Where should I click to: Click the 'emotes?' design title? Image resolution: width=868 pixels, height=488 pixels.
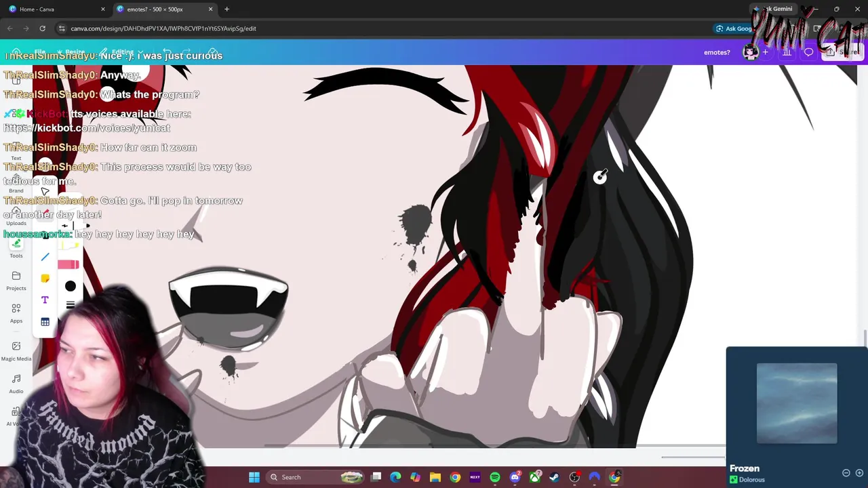coord(717,52)
